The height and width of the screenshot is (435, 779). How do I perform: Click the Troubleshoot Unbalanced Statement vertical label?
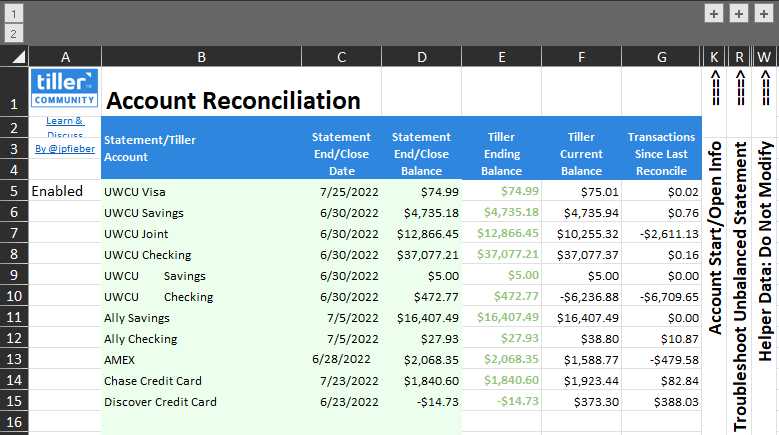[740, 286]
